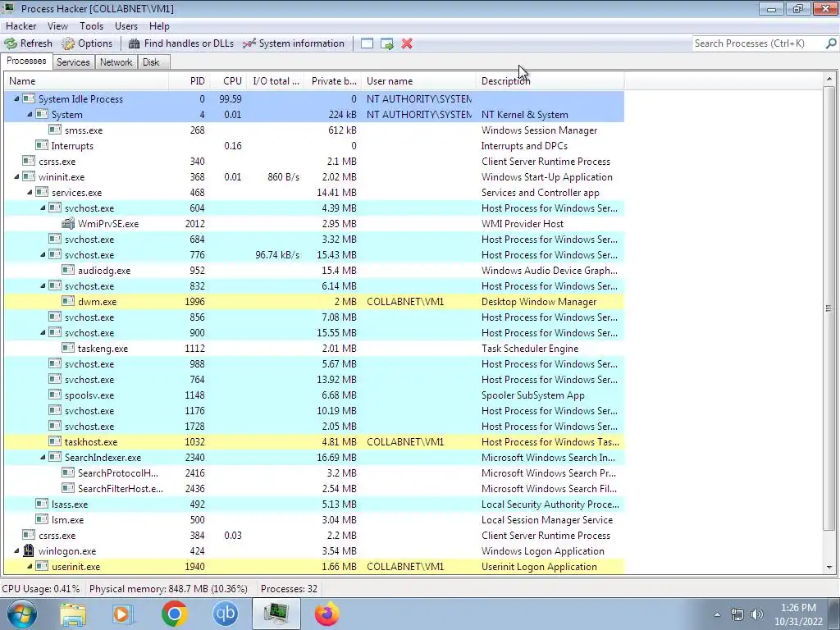Open Windows Start menu
840x630 pixels.
(21, 614)
